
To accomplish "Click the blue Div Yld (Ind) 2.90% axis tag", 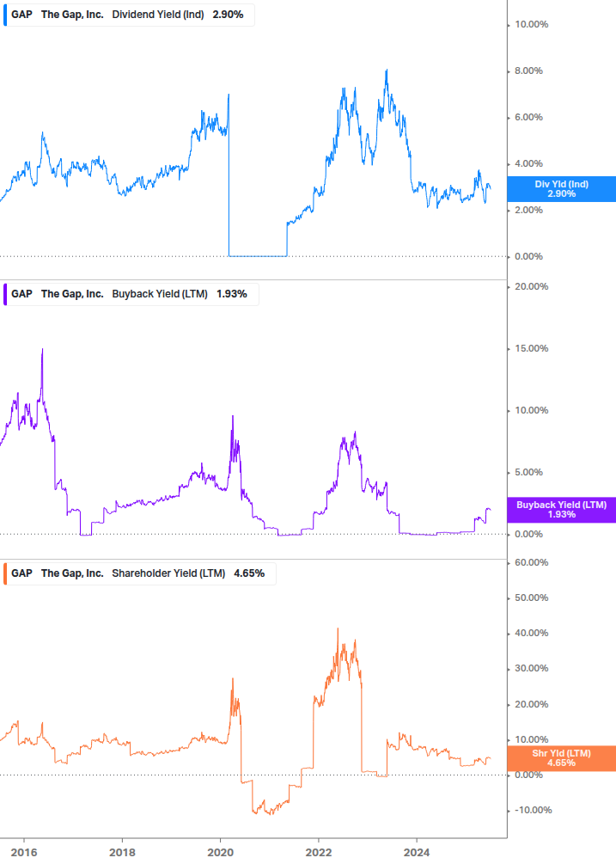I will pyautogui.click(x=562, y=189).
